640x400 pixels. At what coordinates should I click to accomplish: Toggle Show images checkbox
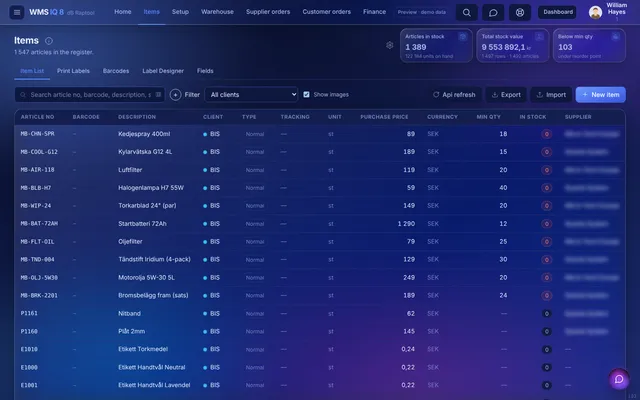click(306, 95)
